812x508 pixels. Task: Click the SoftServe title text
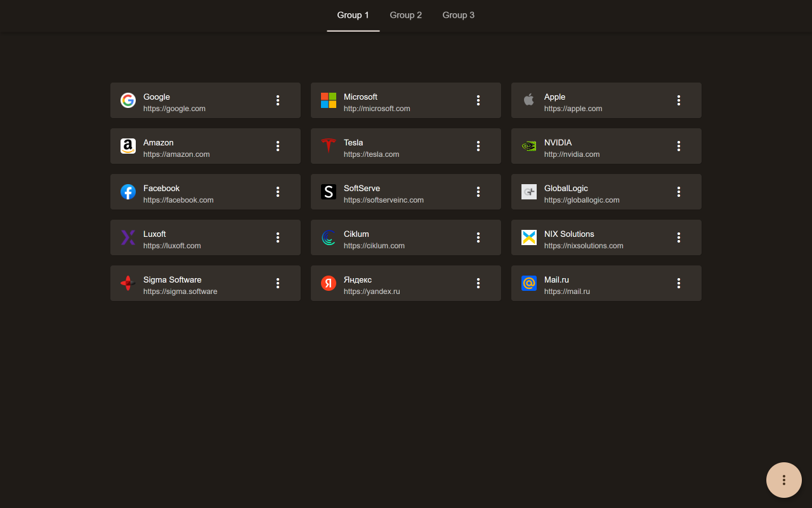pyautogui.click(x=362, y=189)
